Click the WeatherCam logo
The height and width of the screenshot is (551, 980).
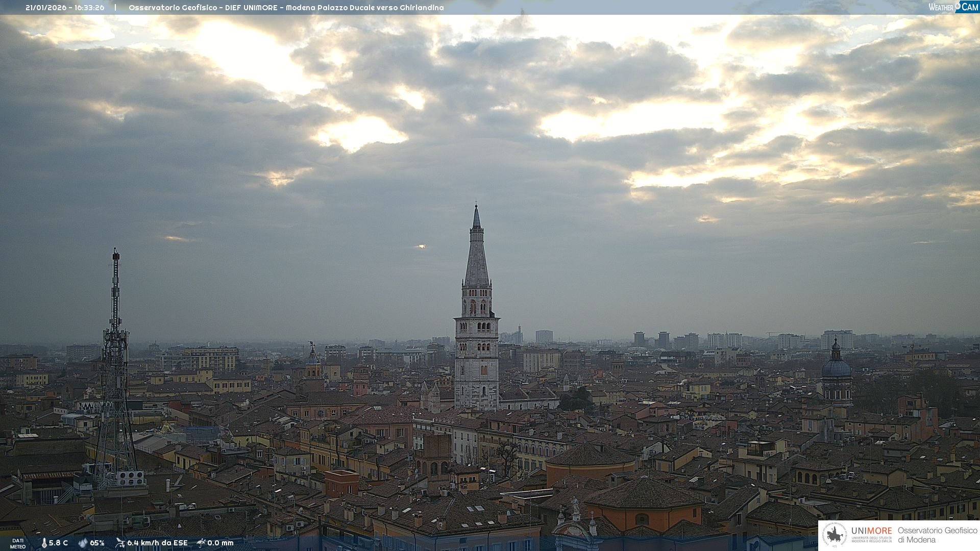click(x=952, y=7)
